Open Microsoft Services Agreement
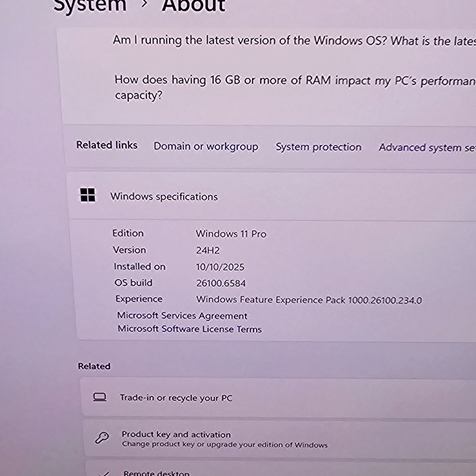This screenshot has height=476, width=476. pyautogui.click(x=182, y=316)
